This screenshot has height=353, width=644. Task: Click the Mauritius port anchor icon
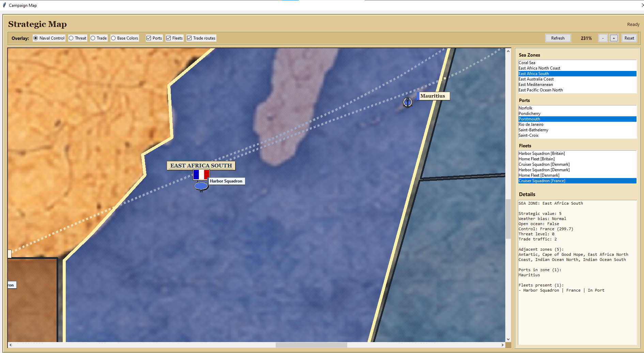(x=408, y=102)
